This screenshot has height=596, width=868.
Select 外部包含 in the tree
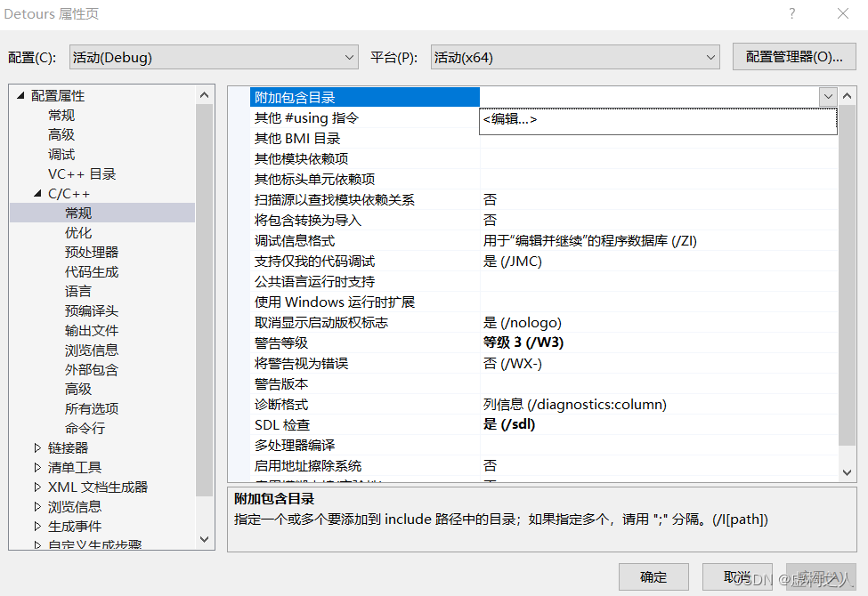92,370
